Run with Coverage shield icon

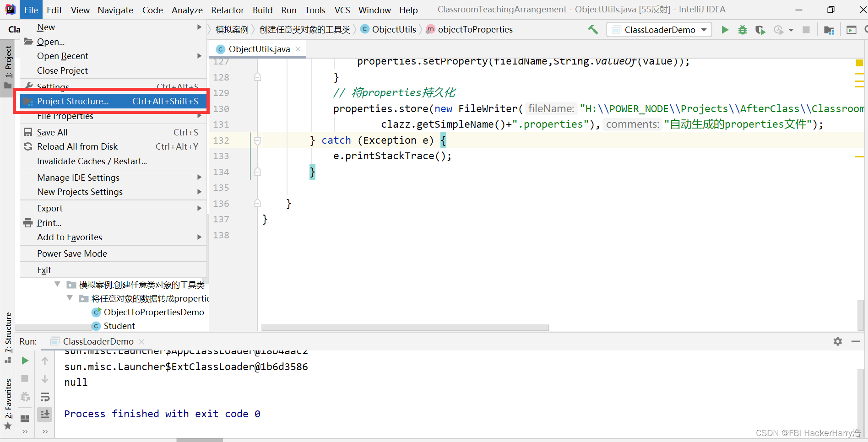click(760, 30)
